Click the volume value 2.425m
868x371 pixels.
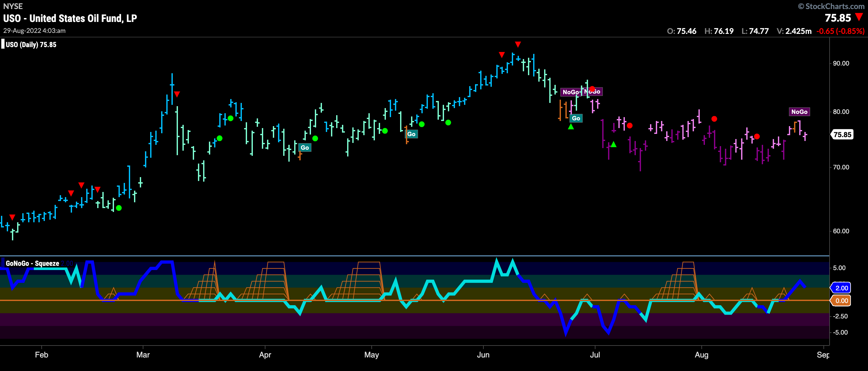pos(798,31)
